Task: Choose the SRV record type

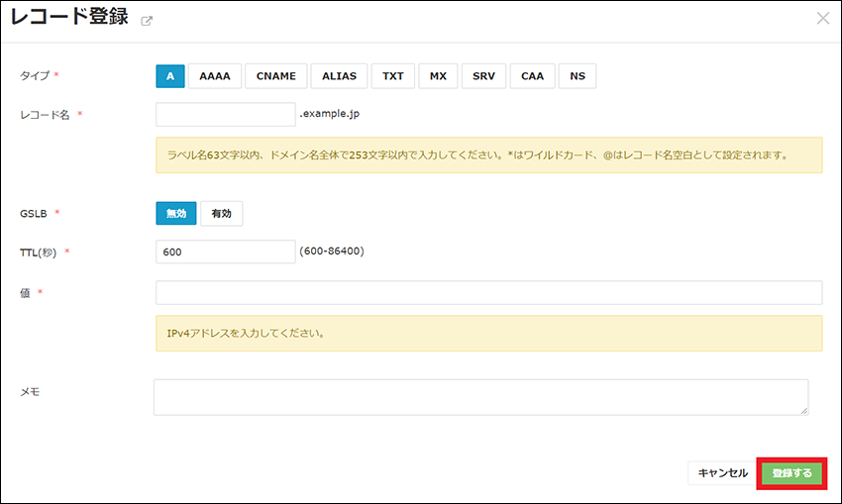Action: (483, 76)
